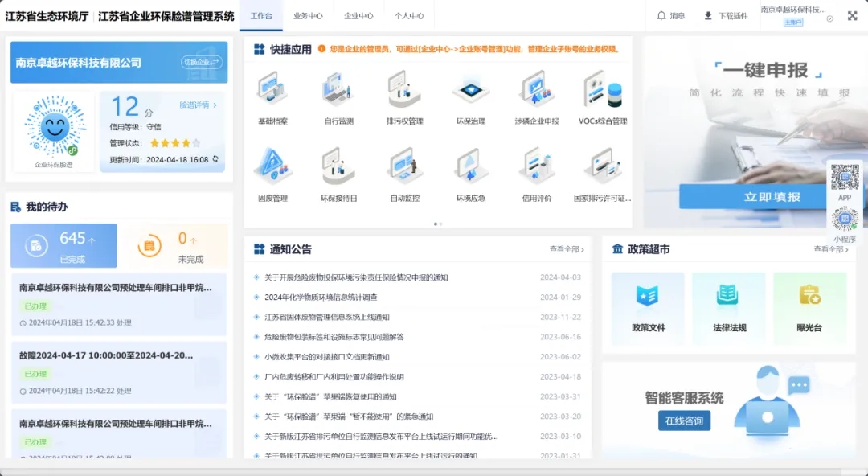The image size is (868, 476).
Task: View all notices via 查看全部 in 通知公告
Action: 567,250
